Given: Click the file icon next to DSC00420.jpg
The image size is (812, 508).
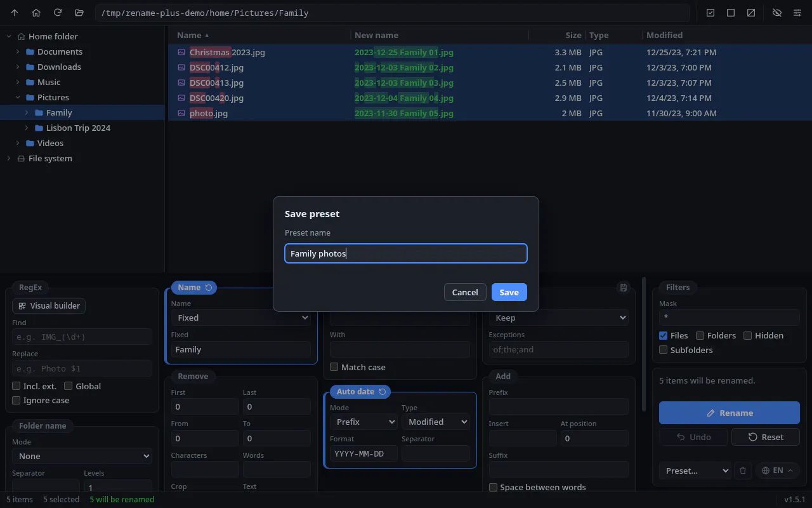Looking at the screenshot, I should pos(181,98).
